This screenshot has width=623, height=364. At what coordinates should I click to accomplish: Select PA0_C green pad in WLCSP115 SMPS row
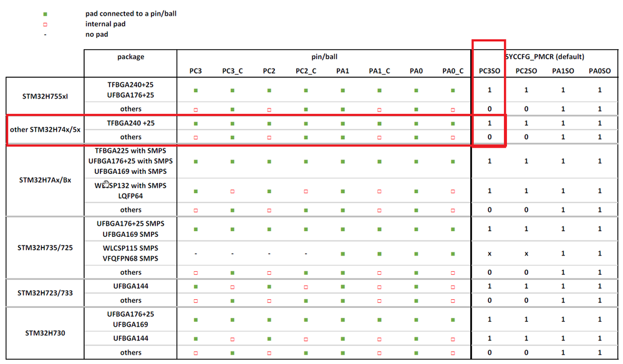453,254
